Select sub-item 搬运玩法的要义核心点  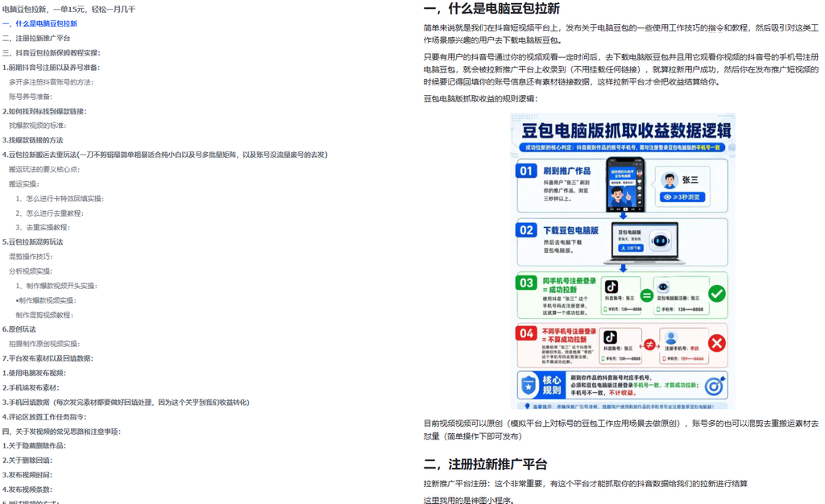coord(44,169)
